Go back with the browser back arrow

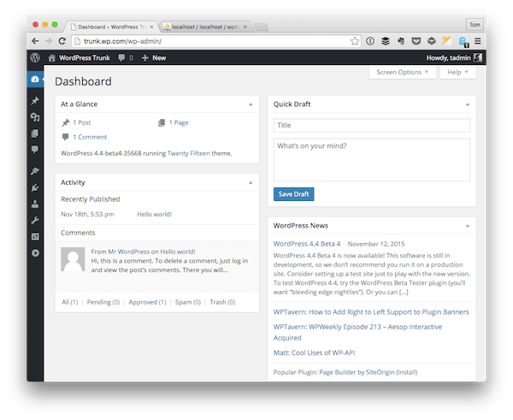(x=35, y=41)
